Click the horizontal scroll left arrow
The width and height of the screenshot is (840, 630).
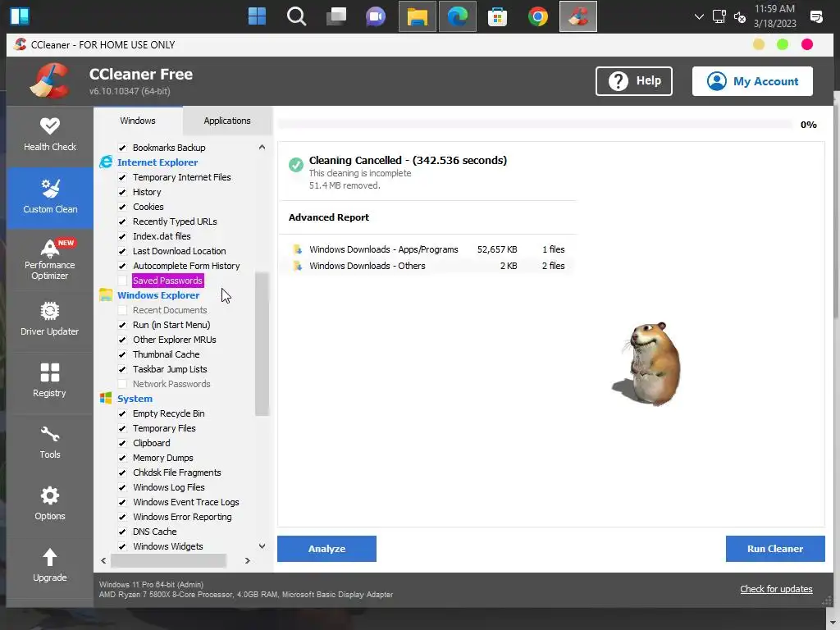(x=103, y=561)
